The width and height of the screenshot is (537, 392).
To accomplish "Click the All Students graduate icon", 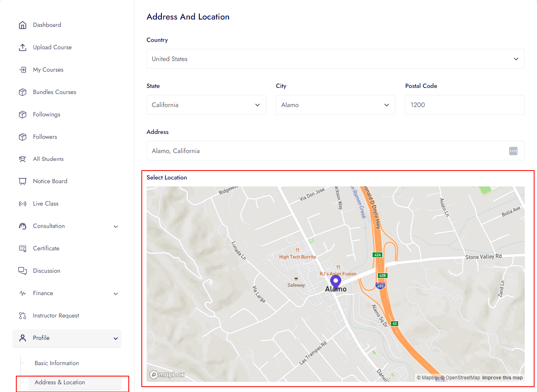I will click(x=23, y=159).
